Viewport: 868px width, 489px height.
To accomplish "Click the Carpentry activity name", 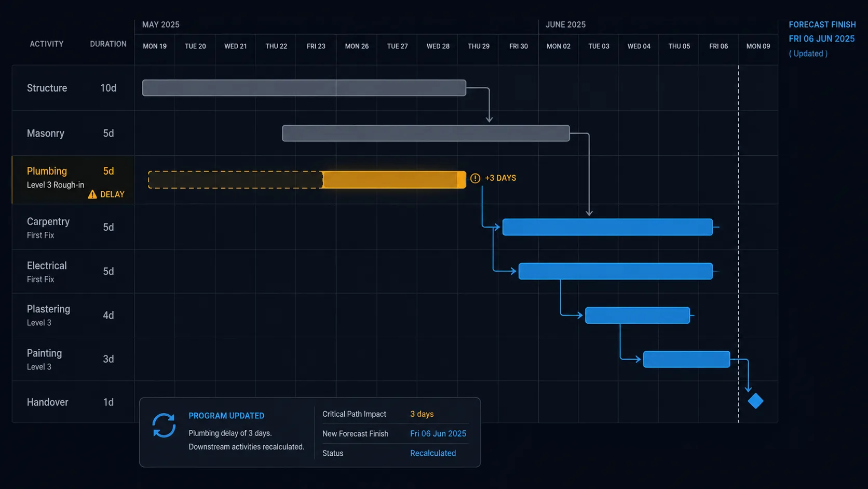I will tap(48, 222).
